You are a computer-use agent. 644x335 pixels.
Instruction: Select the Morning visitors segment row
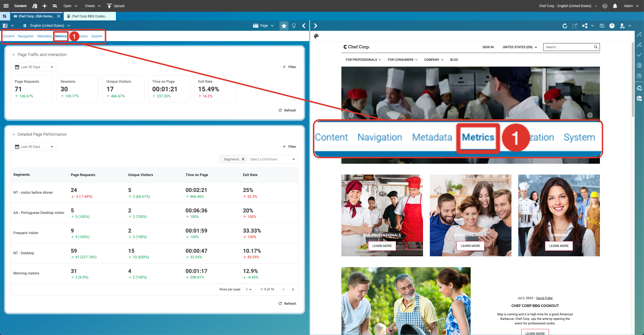(x=154, y=273)
